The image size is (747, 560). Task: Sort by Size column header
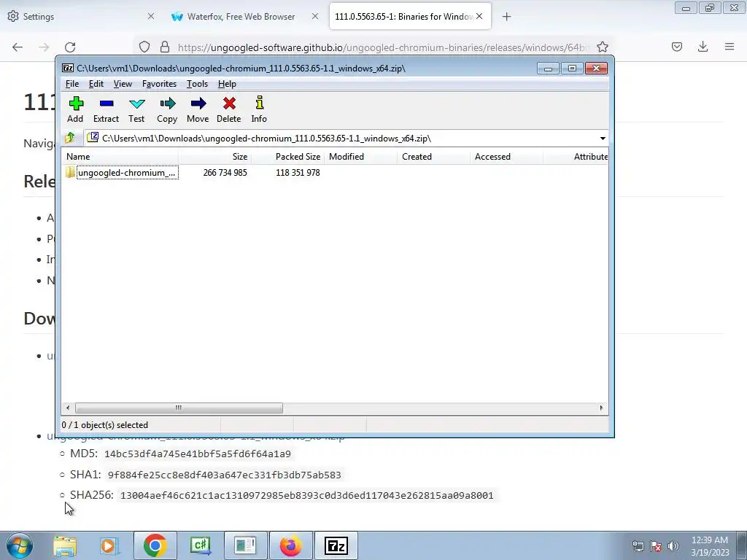coord(214,157)
